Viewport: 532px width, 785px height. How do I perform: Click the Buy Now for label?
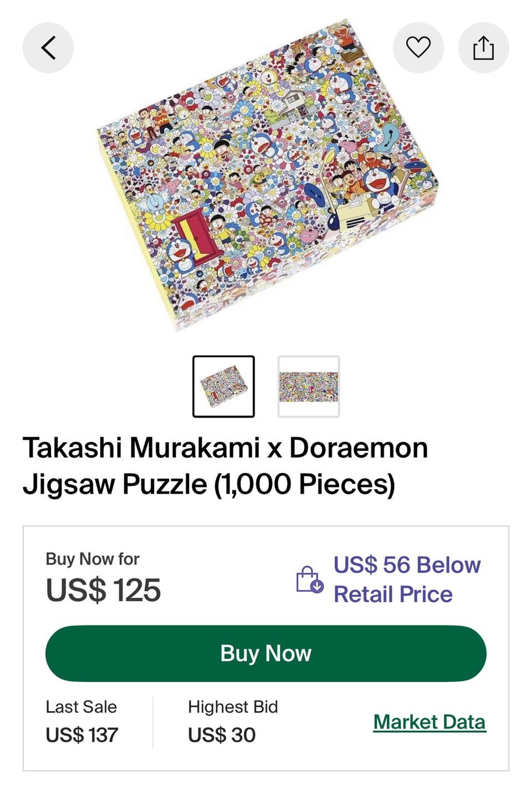pos(93,558)
